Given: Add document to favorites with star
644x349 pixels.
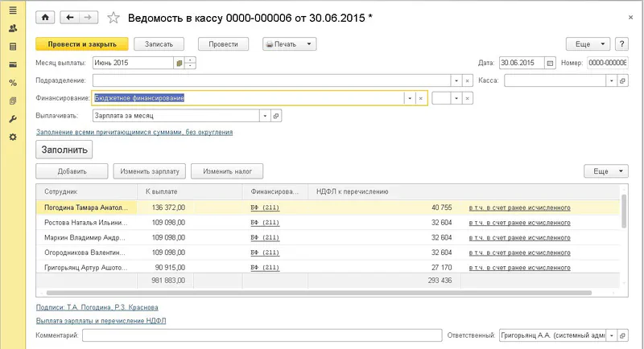Looking at the screenshot, I should [x=114, y=17].
